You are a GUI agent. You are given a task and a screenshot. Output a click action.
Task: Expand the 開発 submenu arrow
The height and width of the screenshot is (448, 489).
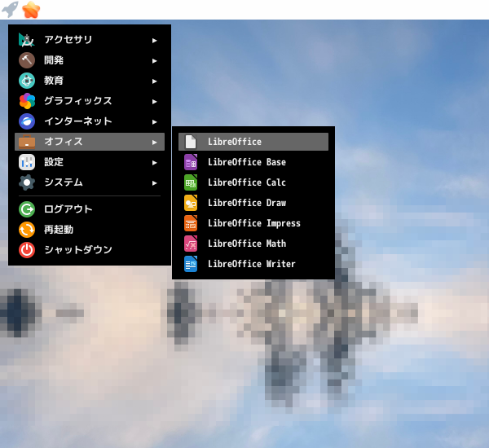[x=154, y=61]
